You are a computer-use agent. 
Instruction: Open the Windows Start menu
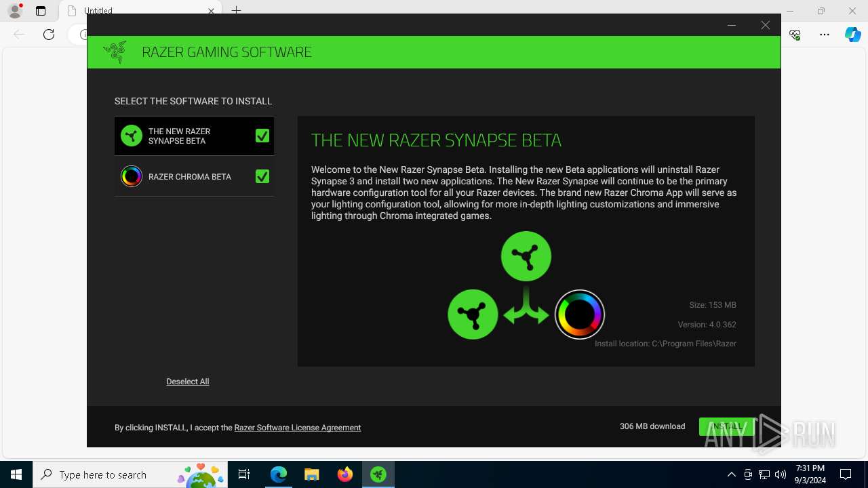pyautogui.click(x=16, y=474)
